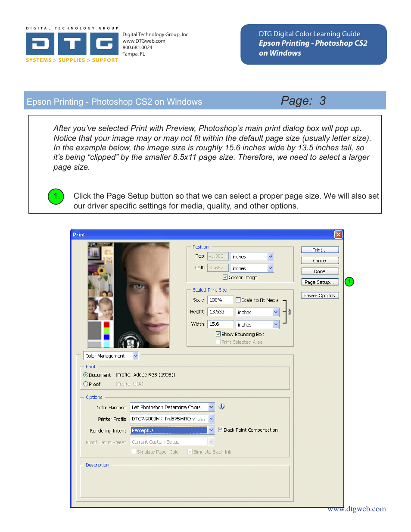Click the Height value field
The image size is (411, 532).
coord(220,312)
